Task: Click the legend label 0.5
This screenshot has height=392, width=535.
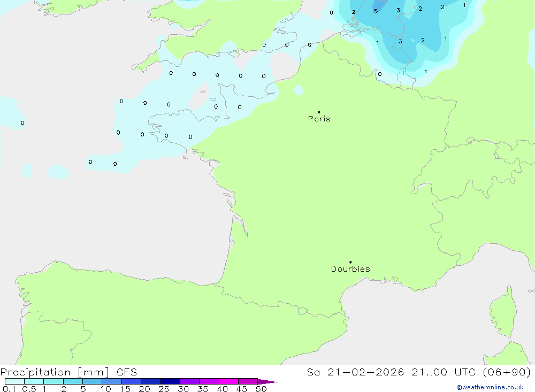Action: 29,389
